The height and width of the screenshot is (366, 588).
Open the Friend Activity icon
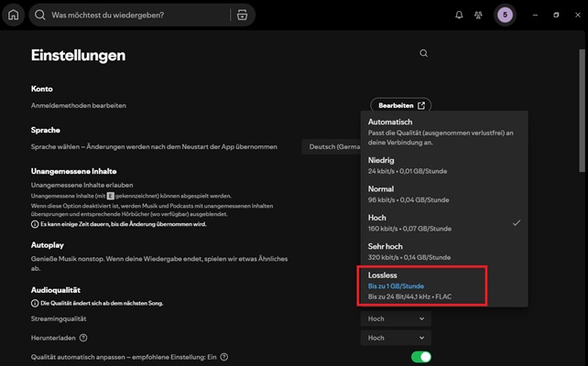point(478,15)
